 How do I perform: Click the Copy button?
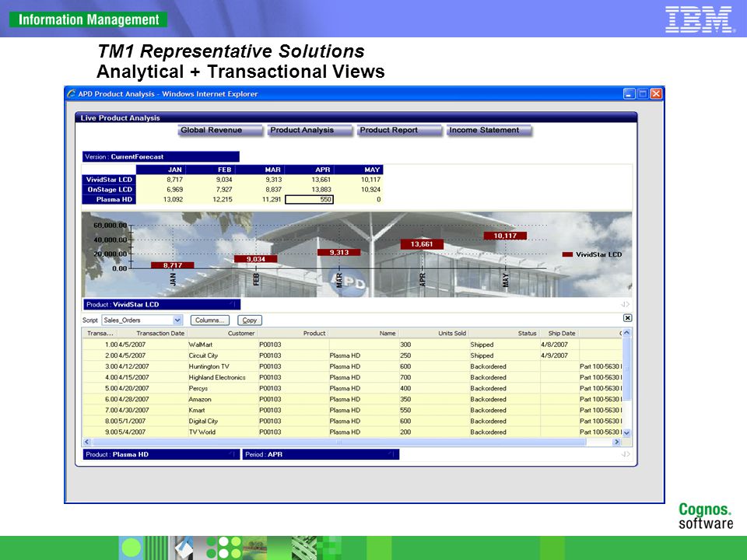(x=250, y=320)
